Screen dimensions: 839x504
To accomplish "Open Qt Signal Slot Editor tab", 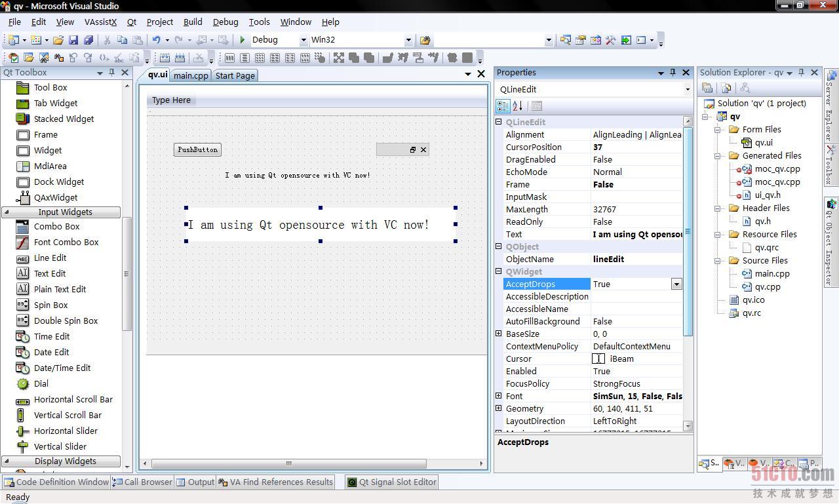I will tap(392, 482).
